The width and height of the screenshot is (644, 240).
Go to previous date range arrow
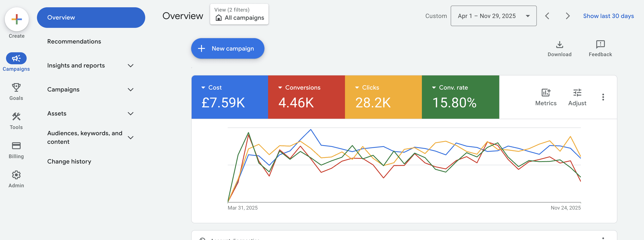(x=547, y=16)
